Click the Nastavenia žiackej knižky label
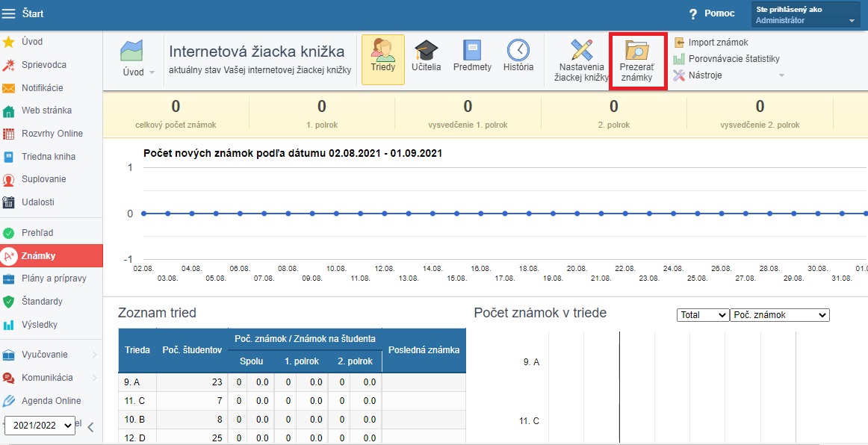Screen dimensions: 868x445 pos(581,72)
